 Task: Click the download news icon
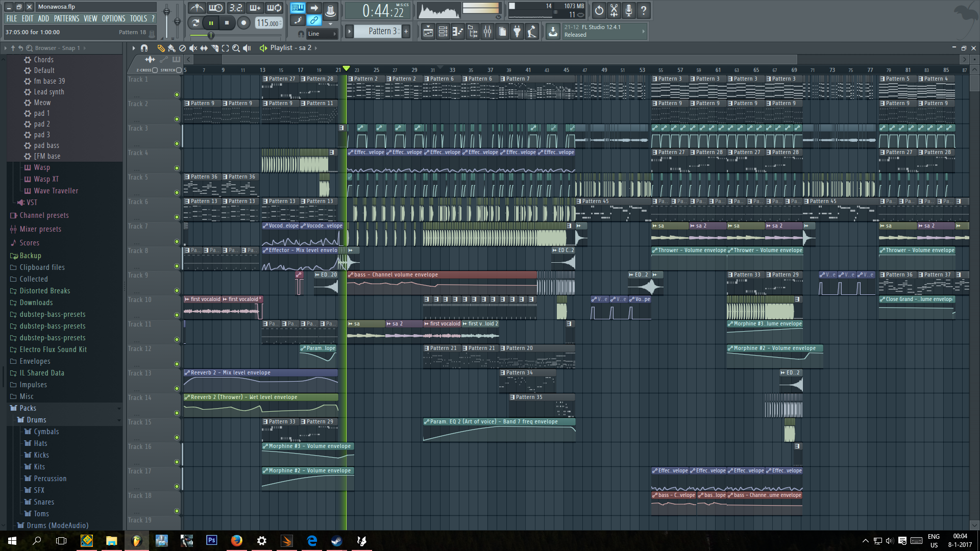(553, 32)
